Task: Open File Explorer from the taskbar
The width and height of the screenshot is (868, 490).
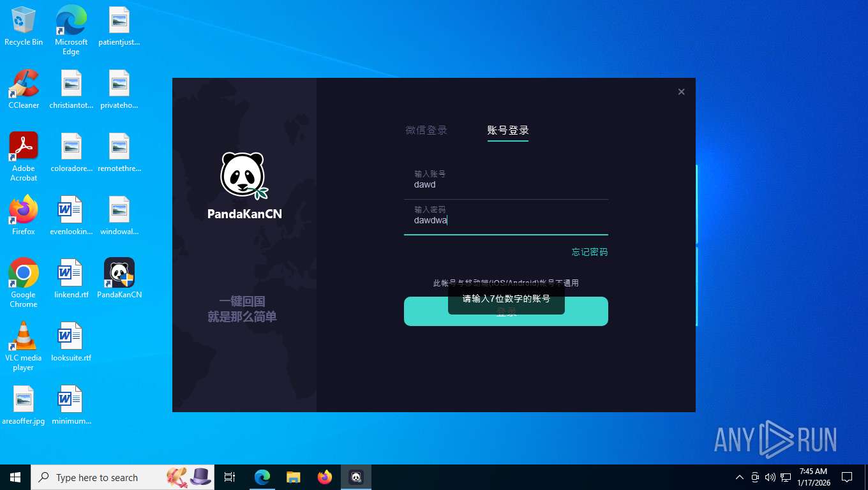Action: tap(294, 477)
